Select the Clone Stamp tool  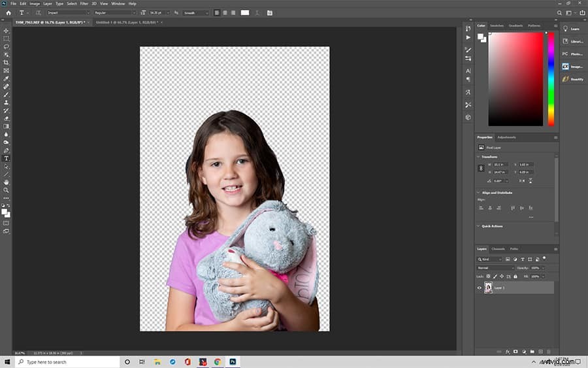click(x=6, y=103)
